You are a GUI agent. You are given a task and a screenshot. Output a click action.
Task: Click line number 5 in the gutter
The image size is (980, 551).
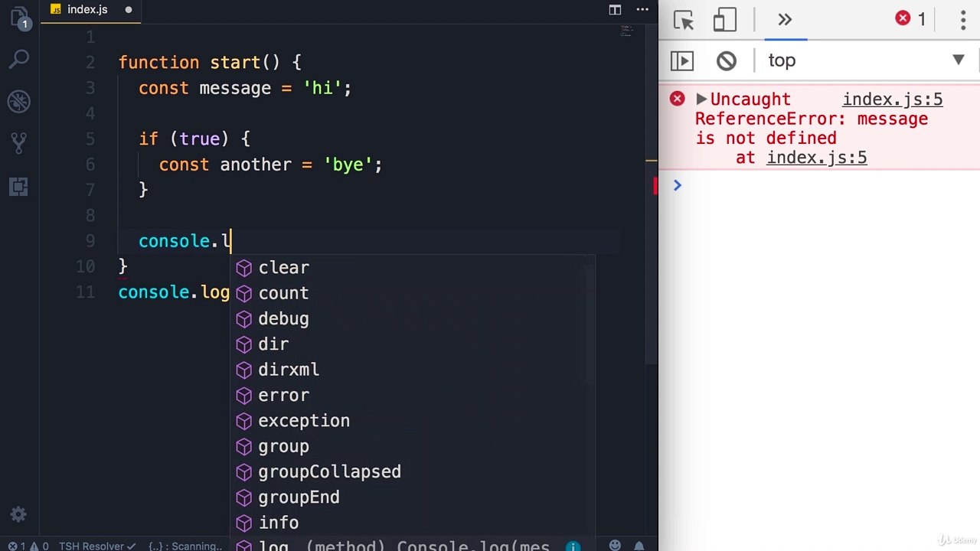(90, 139)
